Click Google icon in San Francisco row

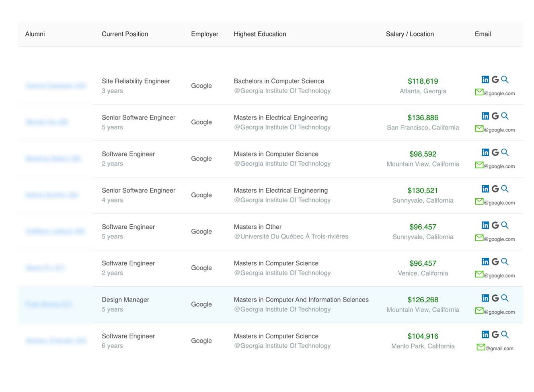point(495,116)
